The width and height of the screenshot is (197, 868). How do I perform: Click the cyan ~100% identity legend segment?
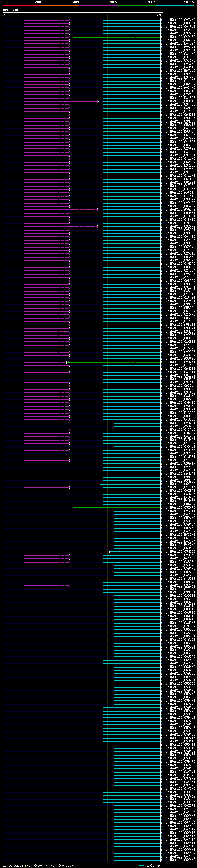tap(175, 6)
